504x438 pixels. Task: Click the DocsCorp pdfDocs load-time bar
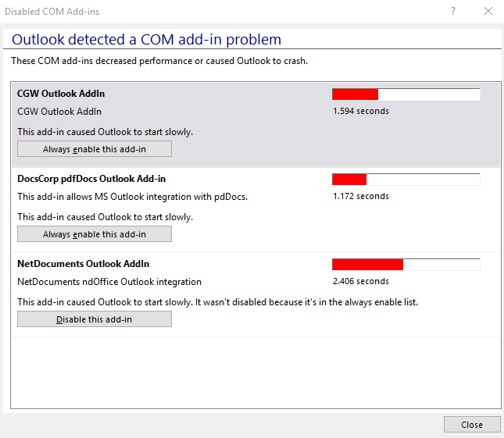[x=406, y=180]
